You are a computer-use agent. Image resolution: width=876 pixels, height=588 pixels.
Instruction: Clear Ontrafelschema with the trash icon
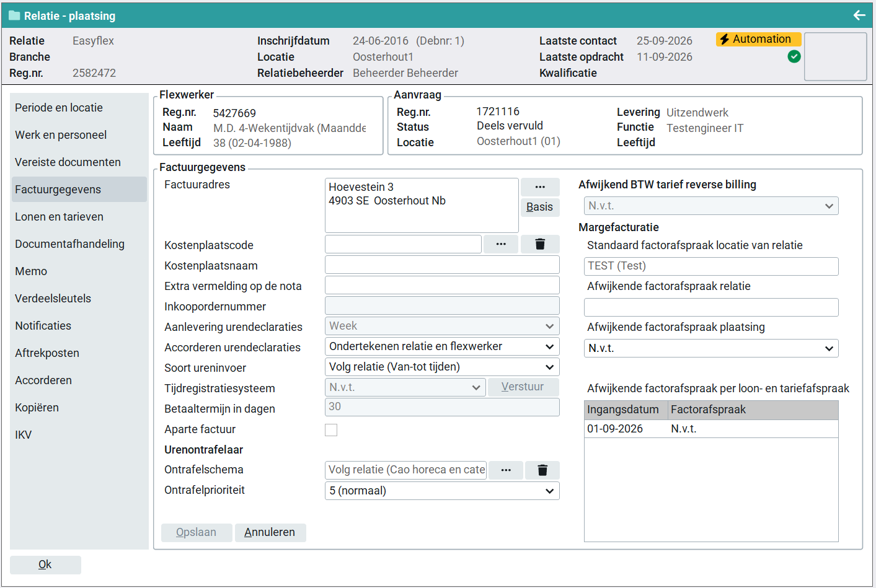pos(542,470)
